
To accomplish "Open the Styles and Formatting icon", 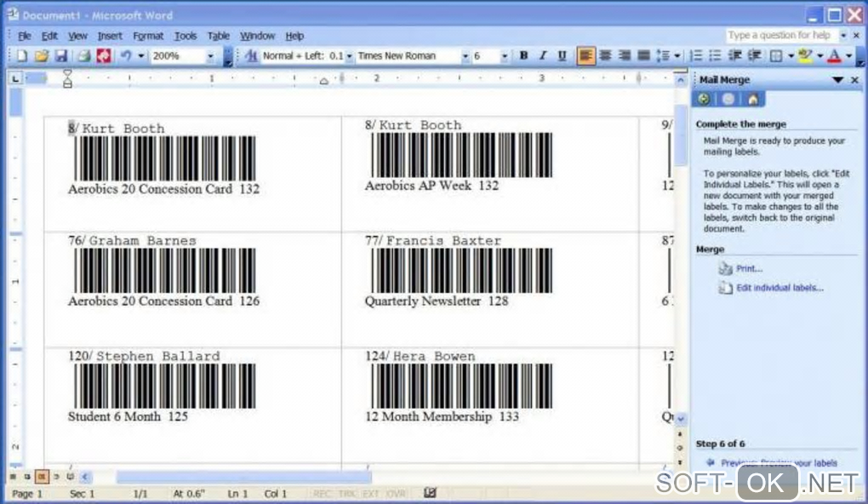I will [x=251, y=56].
